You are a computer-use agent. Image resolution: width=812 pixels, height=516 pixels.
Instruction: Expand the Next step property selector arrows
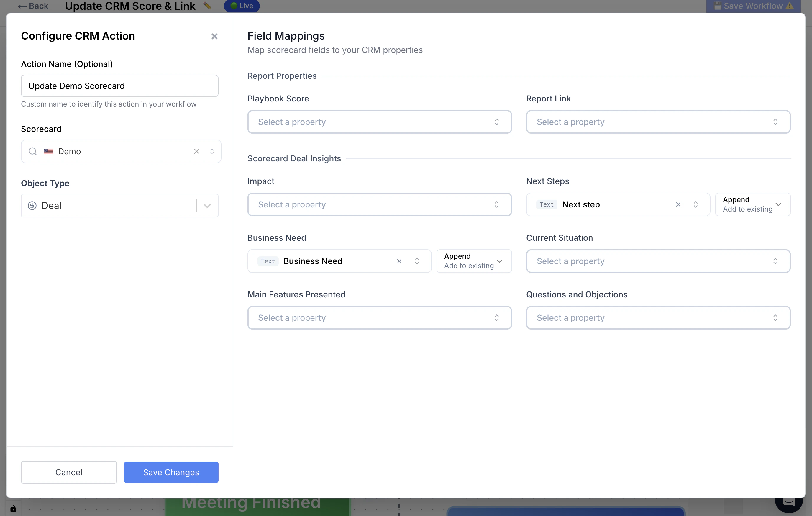coord(696,204)
